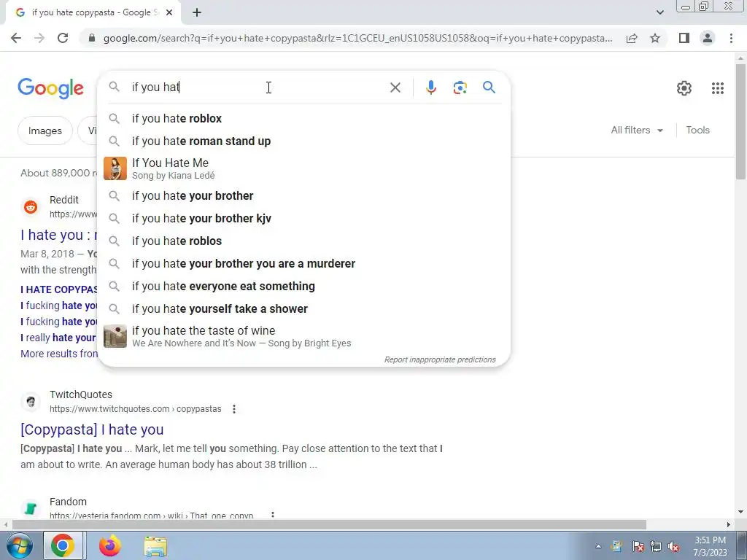Click the Fandom result site name
This screenshot has height=560, width=747.
[x=68, y=502]
